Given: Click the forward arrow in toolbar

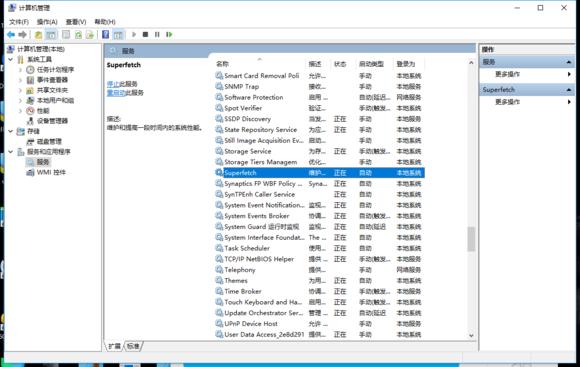Looking at the screenshot, I should [x=23, y=34].
